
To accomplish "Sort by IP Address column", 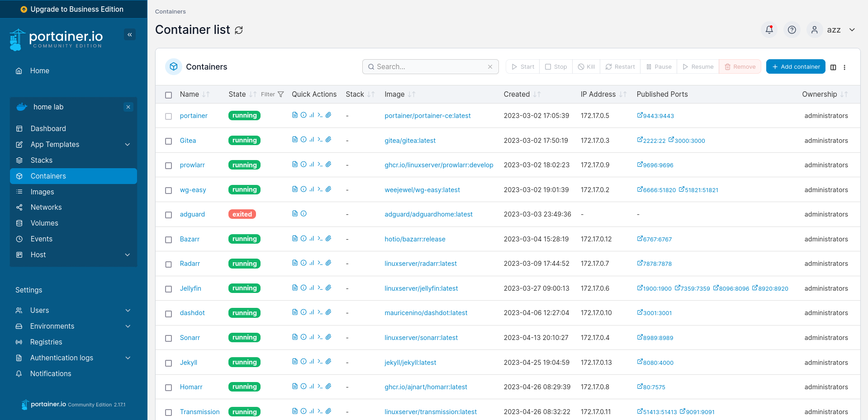I will 603,94.
